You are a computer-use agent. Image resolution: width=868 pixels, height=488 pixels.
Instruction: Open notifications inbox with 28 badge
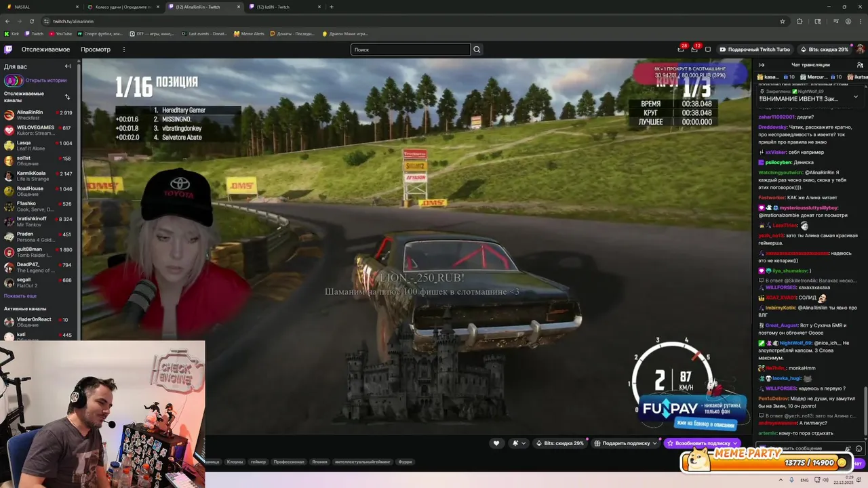click(681, 49)
